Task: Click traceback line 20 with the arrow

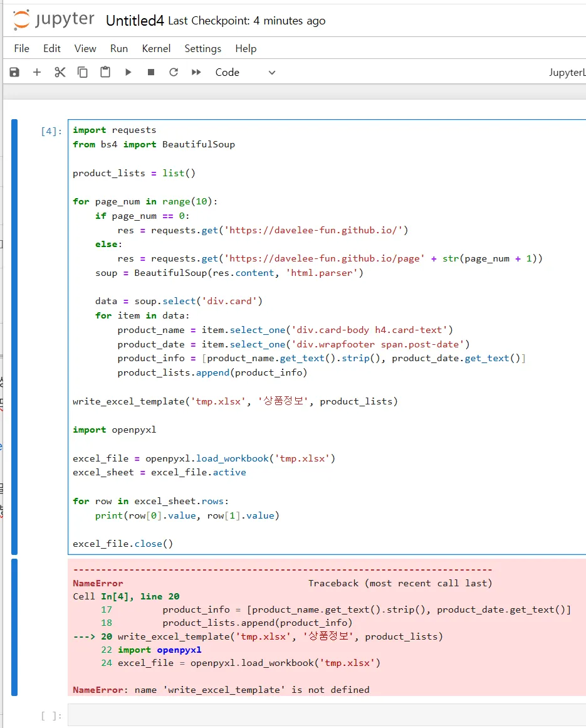Action: pos(258,636)
